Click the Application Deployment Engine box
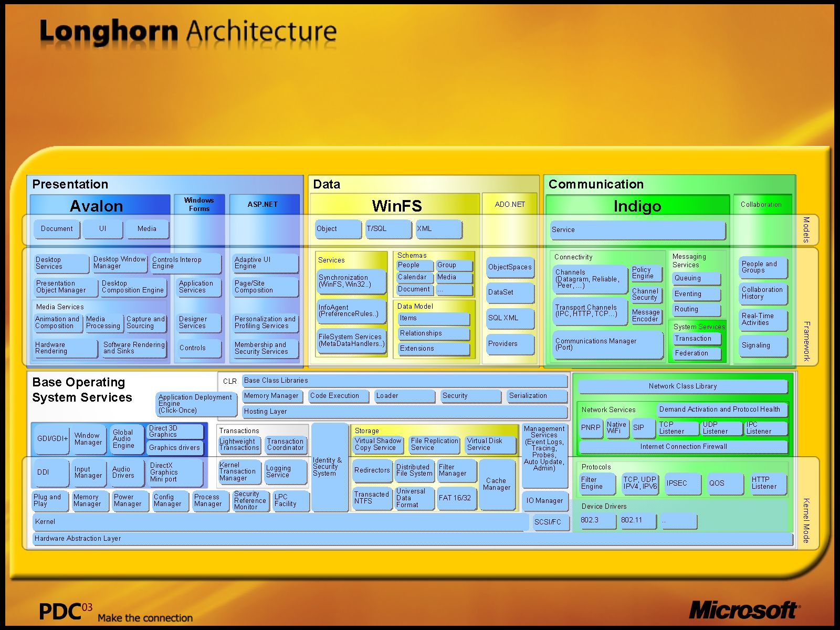840x630 pixels. tap(196, 404)
